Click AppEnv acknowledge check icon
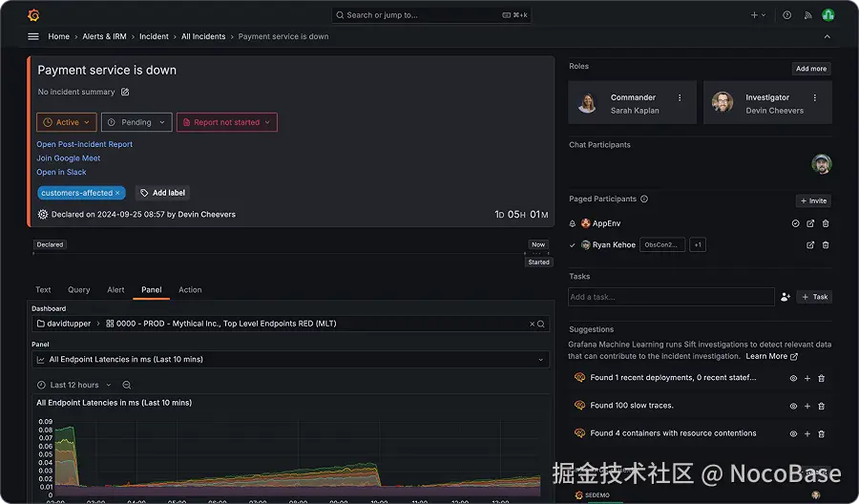The width and height of the screenshot is (859, 504). pos(795,223)
